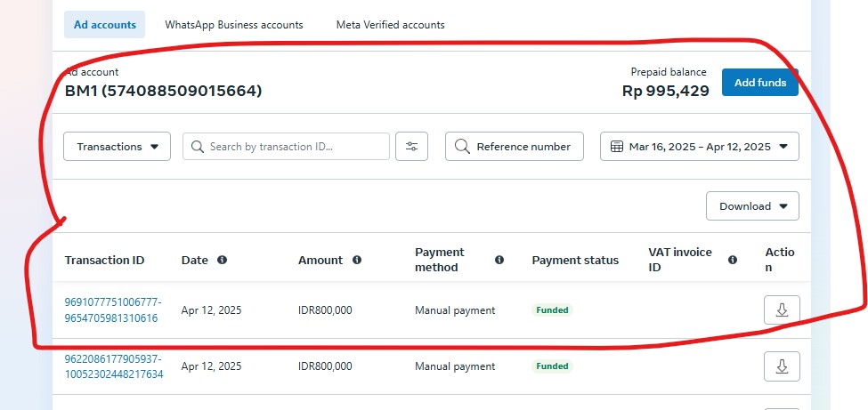Click info icon next to Date header
868x410 pixels.
(x=223, y=261)
